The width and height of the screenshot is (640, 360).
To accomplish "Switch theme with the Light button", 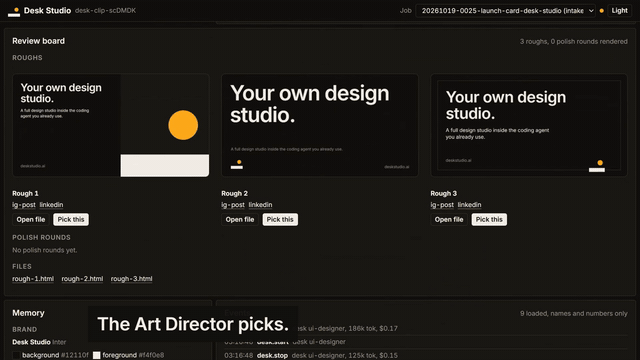I will (x=619, y=11).
